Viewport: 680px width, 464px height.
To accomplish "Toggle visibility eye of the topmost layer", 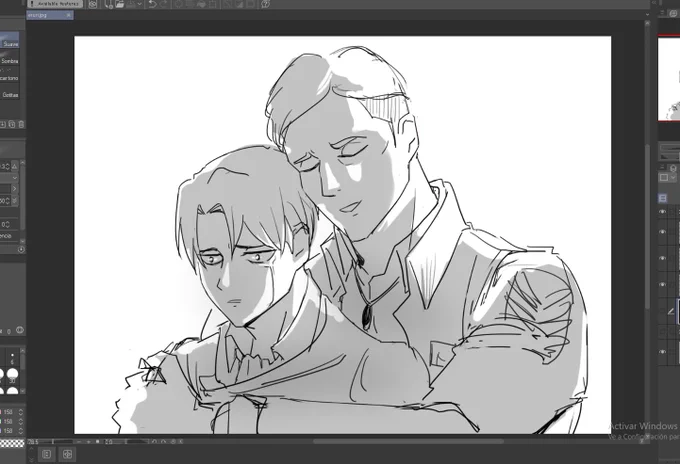I will point(662,211).
